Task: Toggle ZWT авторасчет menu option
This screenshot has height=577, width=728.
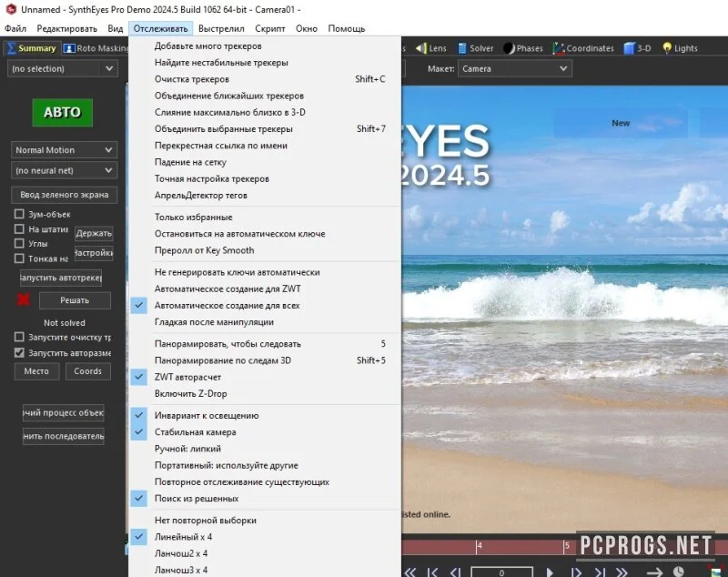Action: tap(265, 377)
